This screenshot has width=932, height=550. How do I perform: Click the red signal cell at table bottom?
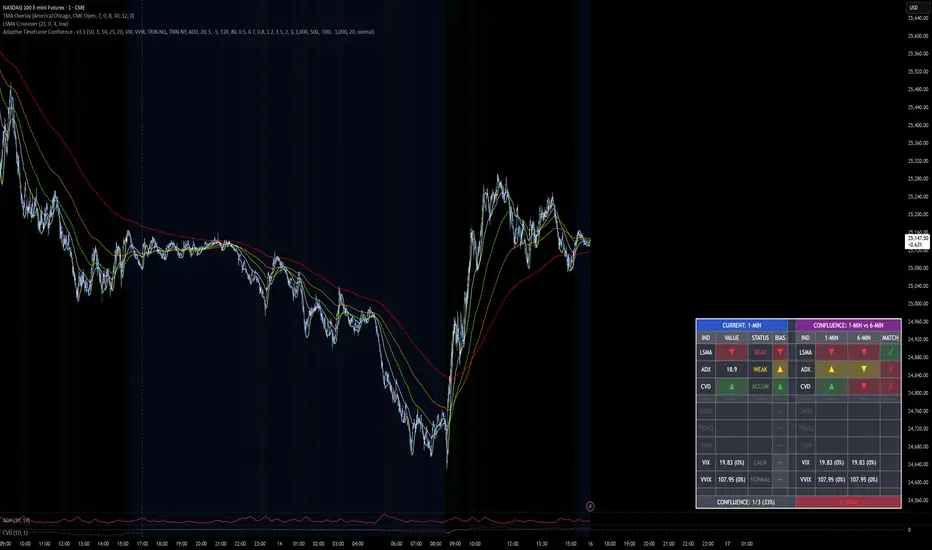849,502
